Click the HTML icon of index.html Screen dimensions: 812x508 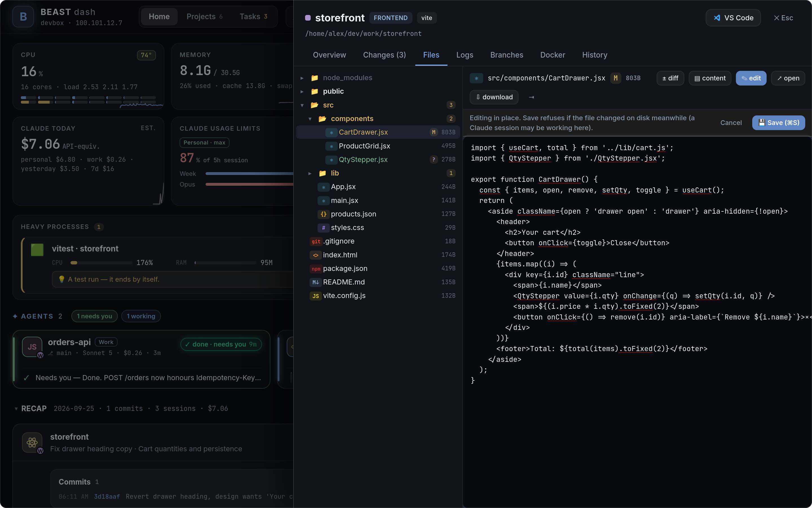point(316,255)
